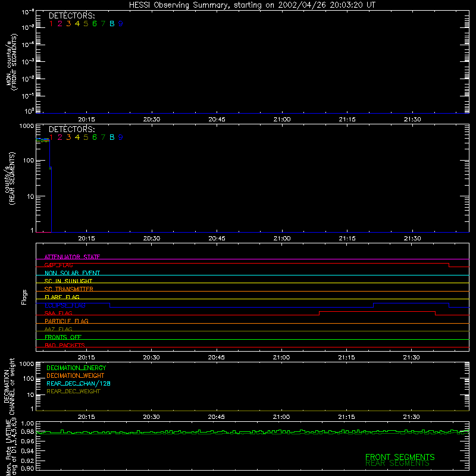Click the 10 tick on rear segments axis
476x476 pixels.
point(30,196)
